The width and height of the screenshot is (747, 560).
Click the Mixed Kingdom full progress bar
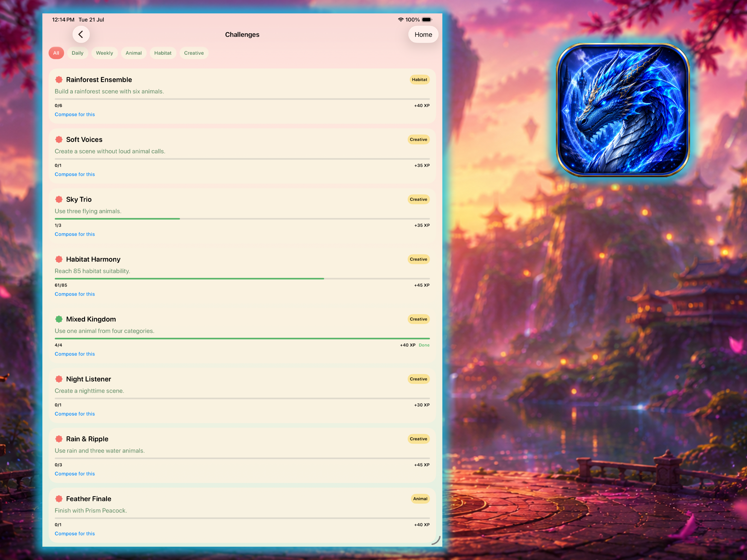242,339
